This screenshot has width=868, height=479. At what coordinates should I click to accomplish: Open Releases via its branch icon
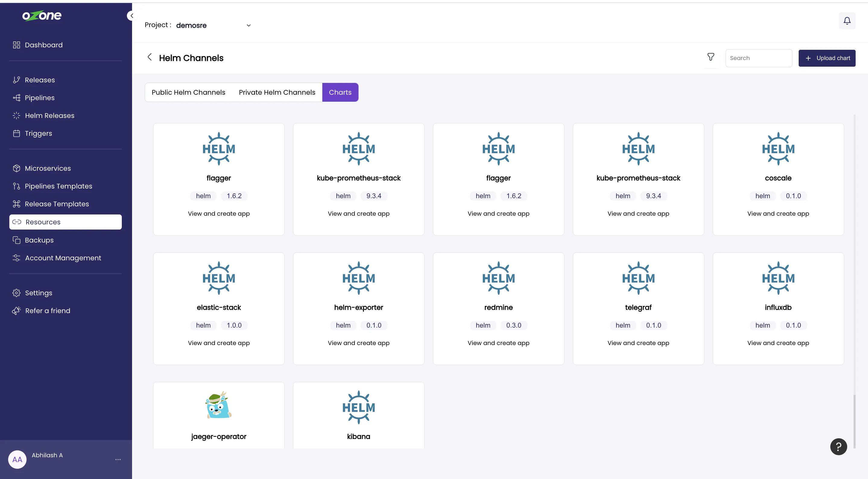[17, 80]
